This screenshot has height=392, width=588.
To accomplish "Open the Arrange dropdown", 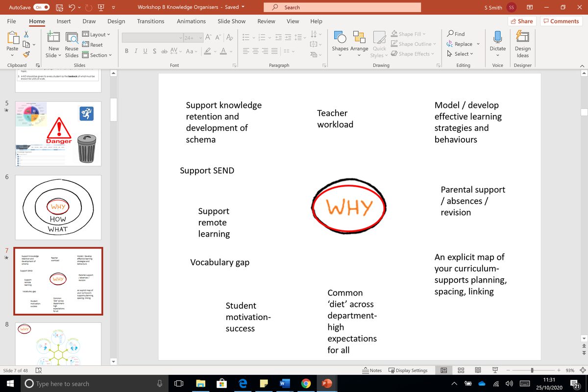I will pos(359,44).
